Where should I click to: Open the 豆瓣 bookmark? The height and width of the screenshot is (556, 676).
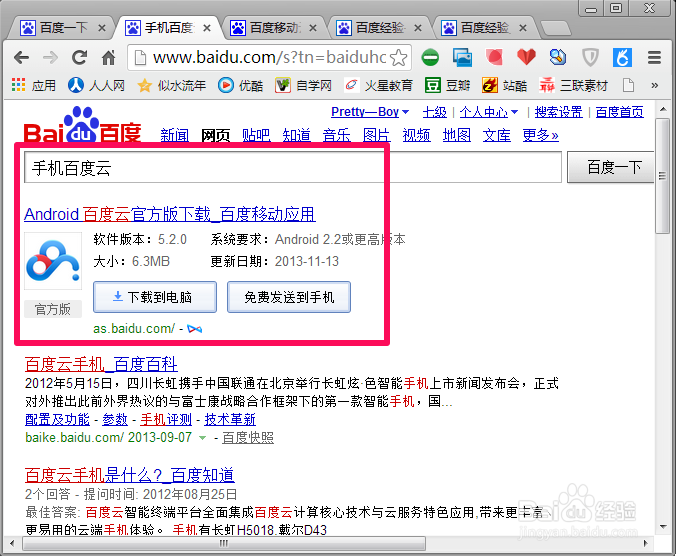(x=447, y=85)
